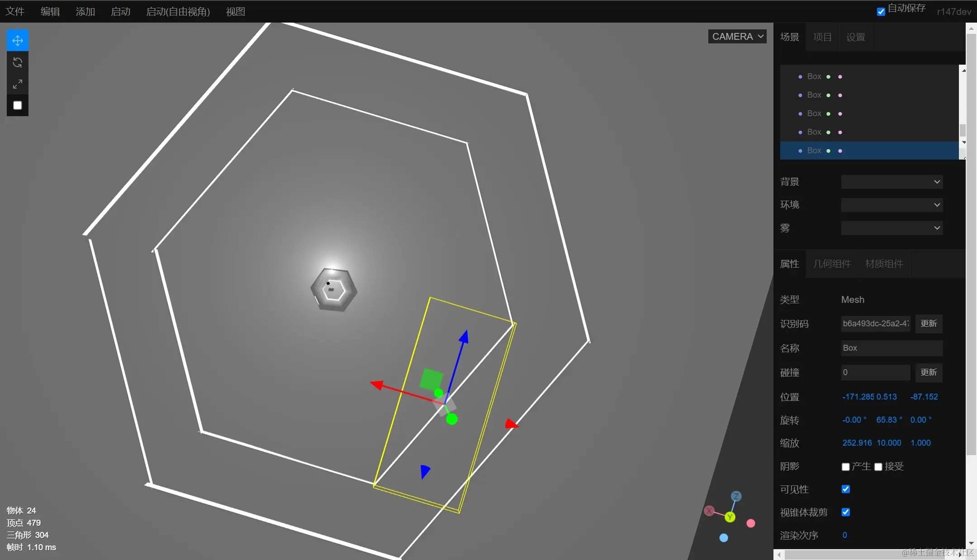
Task: Select the scale tool
Action: (18, 84)
